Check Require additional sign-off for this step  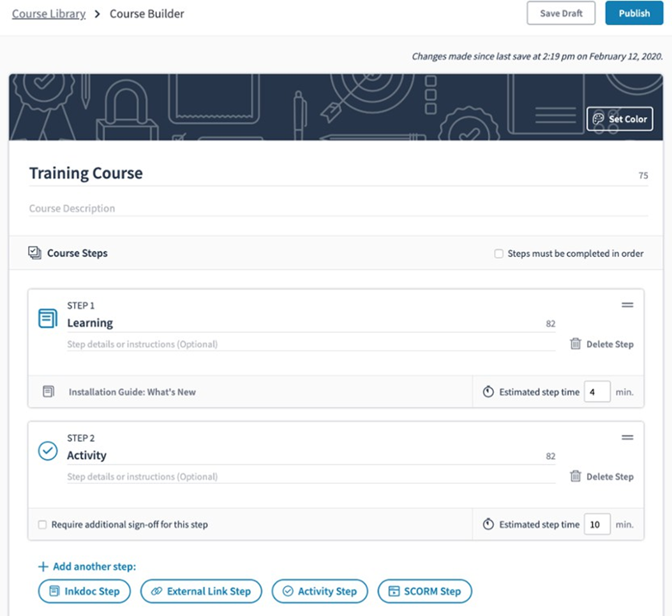[42, 525]
